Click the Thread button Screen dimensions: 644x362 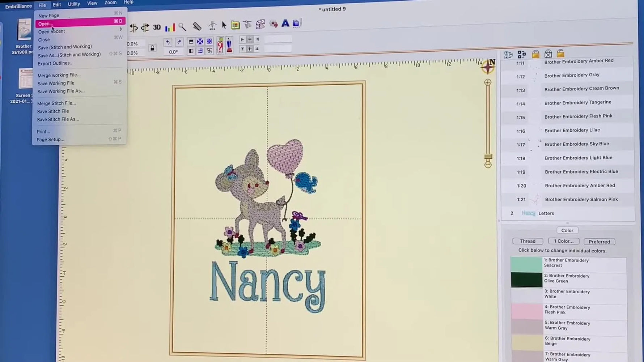click(528, 241)
